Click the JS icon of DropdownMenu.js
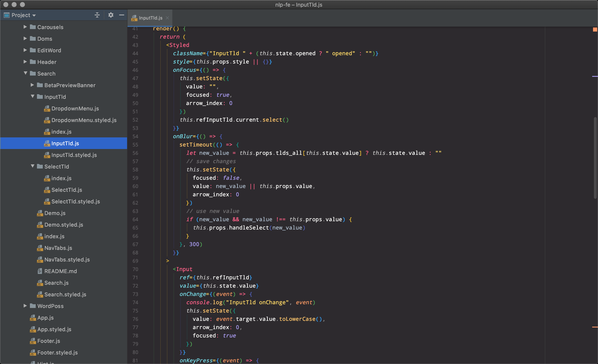 click(x=47, y=109)
